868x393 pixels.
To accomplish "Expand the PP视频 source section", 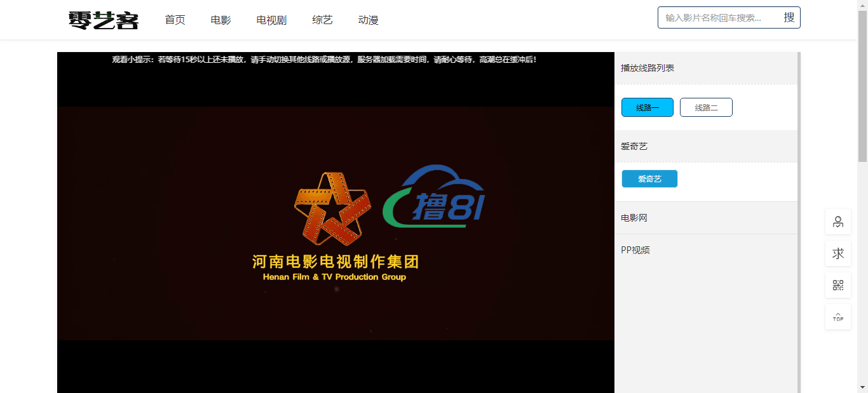I will pos(635,250).
